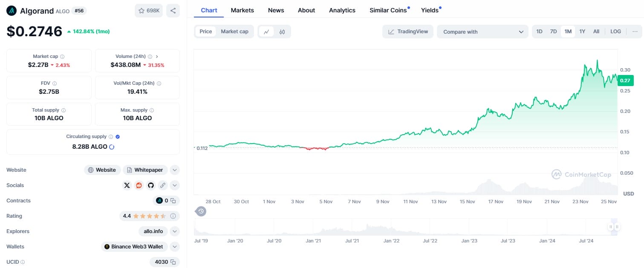
Task: Open the Reddit social link
Action: click(139, 185)
